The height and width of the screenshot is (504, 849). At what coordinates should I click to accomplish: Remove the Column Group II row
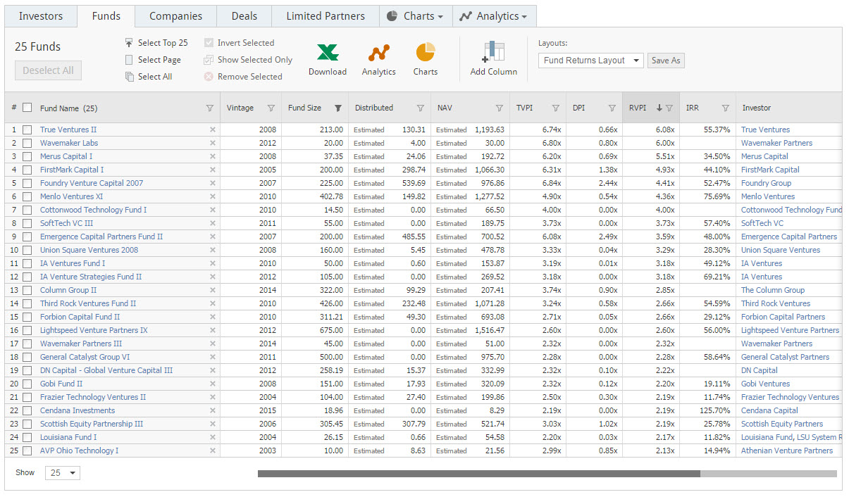213,291
